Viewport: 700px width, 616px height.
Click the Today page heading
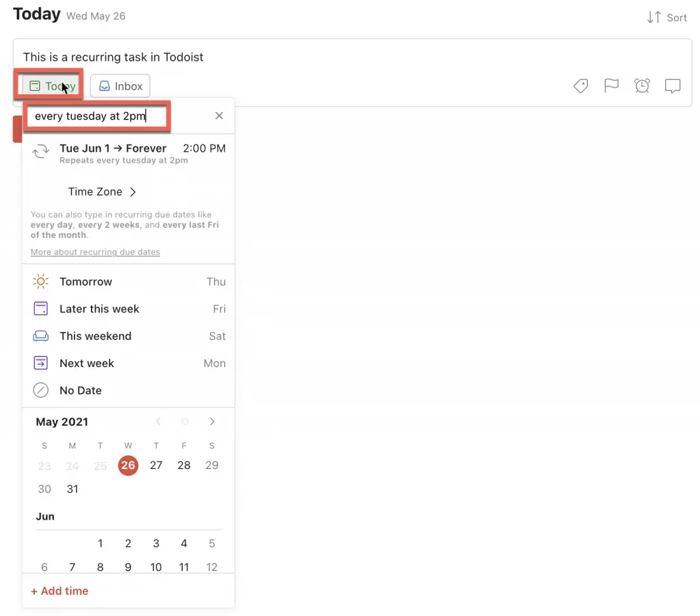coord(37,14)
